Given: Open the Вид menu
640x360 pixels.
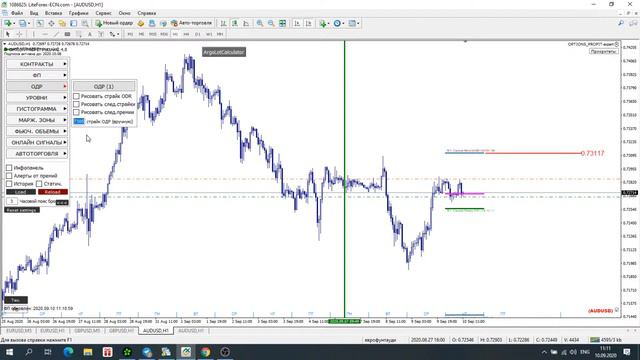Looking at the screenshot, I should tap(34, 13).
